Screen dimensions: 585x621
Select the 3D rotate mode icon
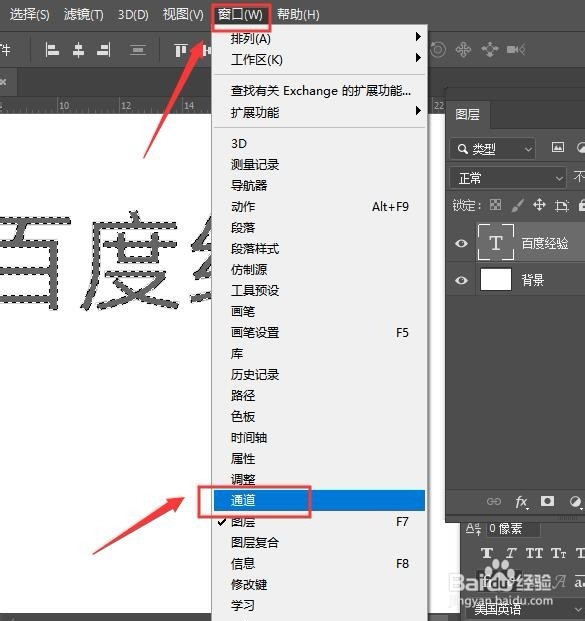[x=438, y=50]
